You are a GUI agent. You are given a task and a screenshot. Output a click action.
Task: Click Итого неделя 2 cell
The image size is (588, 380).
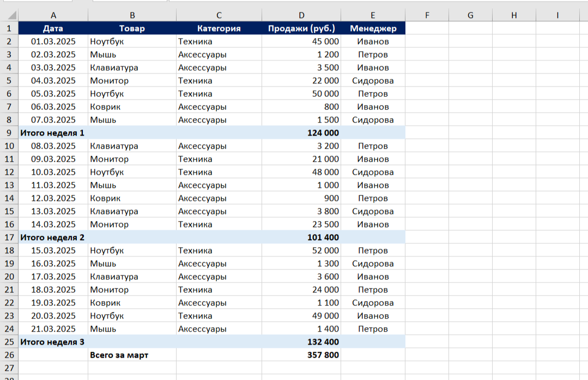[x=53, y=237]
